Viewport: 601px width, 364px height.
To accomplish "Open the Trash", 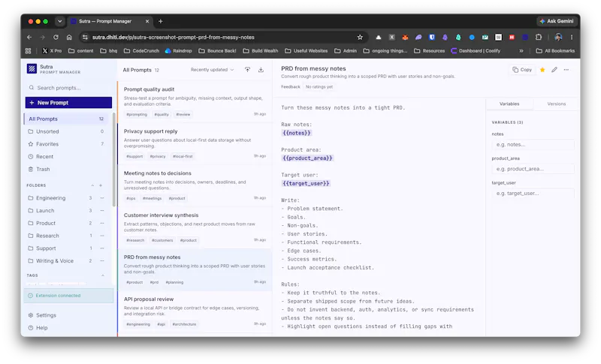I will [67, 169].
